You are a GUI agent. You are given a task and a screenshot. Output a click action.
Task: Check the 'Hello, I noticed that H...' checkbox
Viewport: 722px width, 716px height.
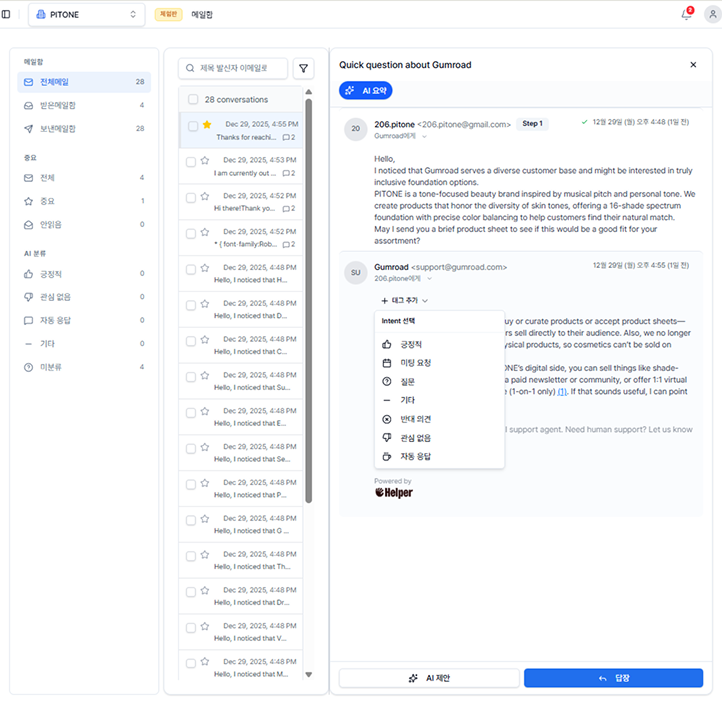[191, 270]
